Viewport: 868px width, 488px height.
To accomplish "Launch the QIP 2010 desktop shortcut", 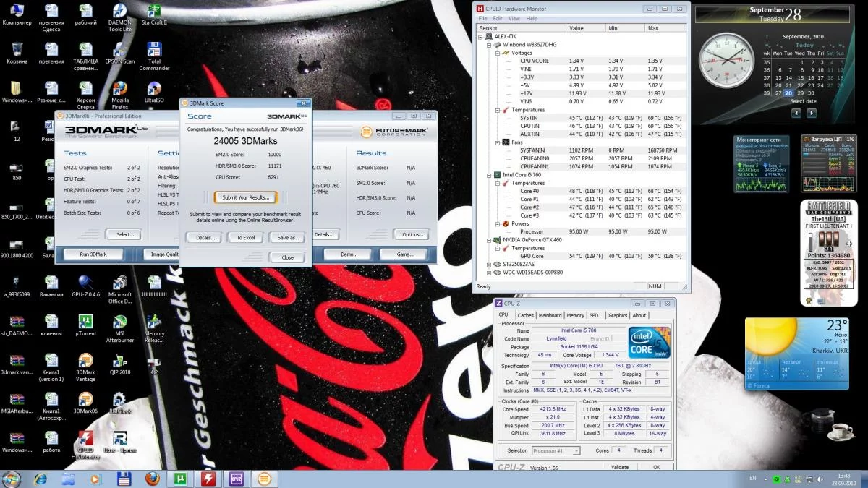I will (x=120, y=364).
